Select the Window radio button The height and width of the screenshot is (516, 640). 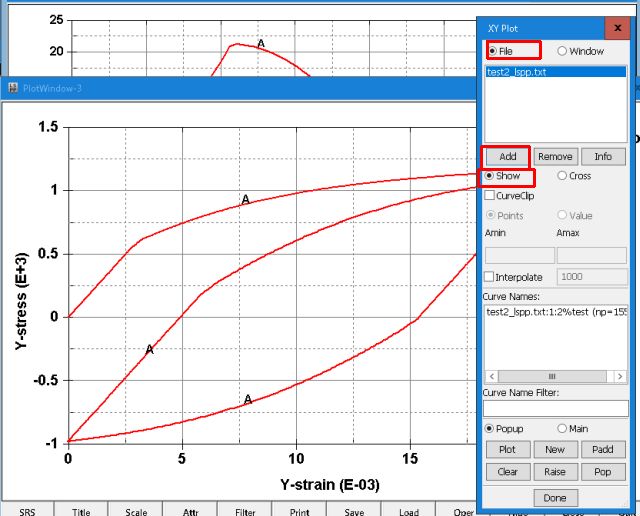563,51
